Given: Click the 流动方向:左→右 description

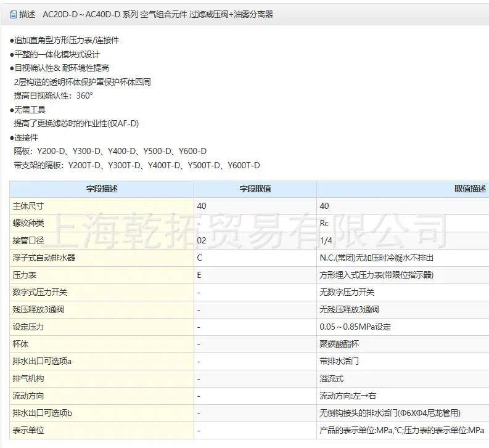Looking at the screenshot, I should (348, 396).
